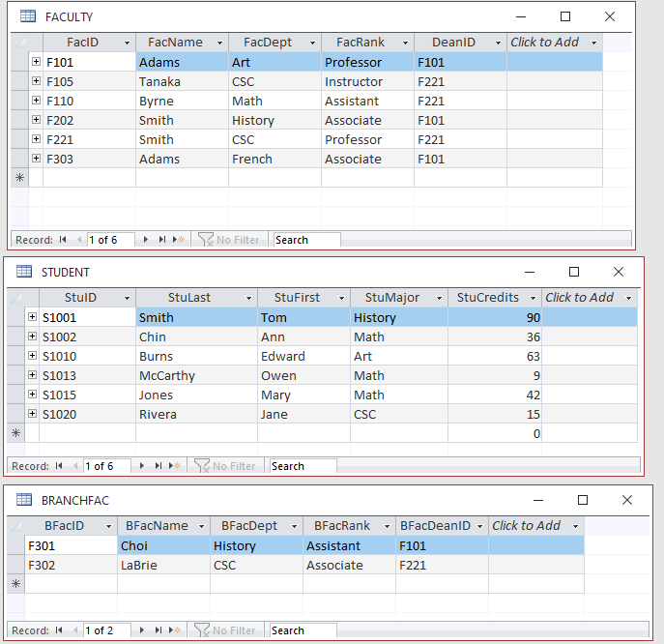Expand subdatasheet for faculty F221

36,138
